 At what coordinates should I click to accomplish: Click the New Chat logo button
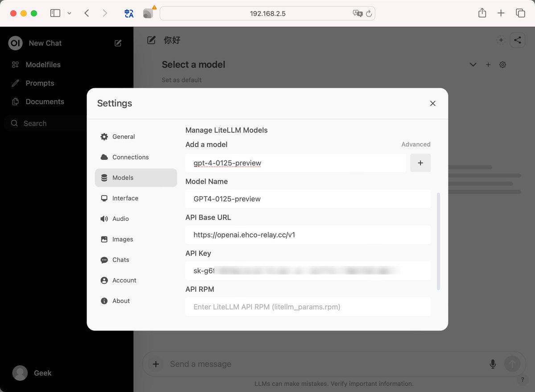(x=16, y=43)
